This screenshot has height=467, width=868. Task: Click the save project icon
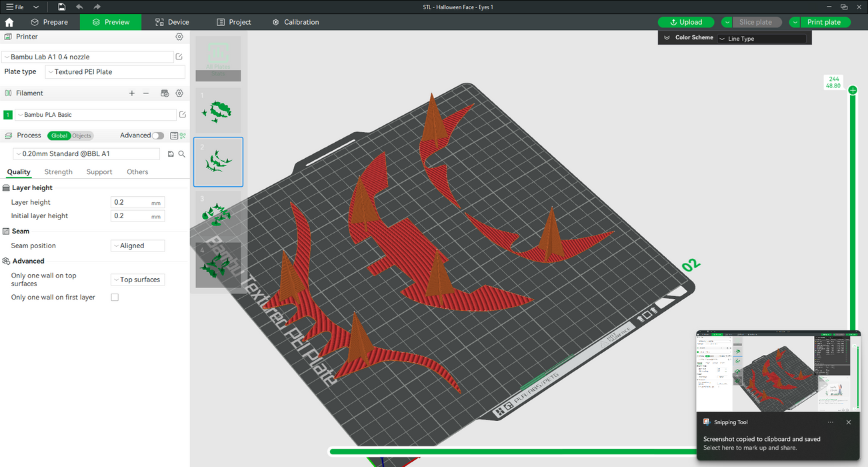coord(61,7)
